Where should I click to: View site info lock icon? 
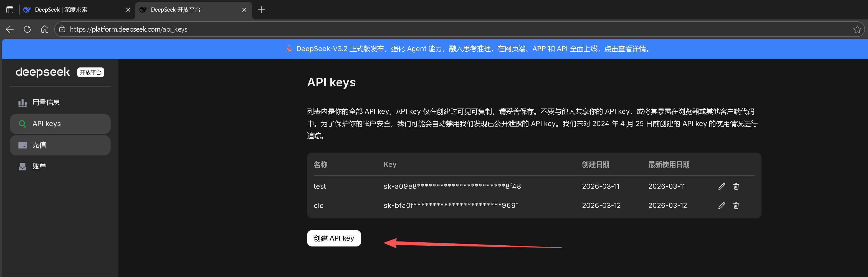point(62,29)
